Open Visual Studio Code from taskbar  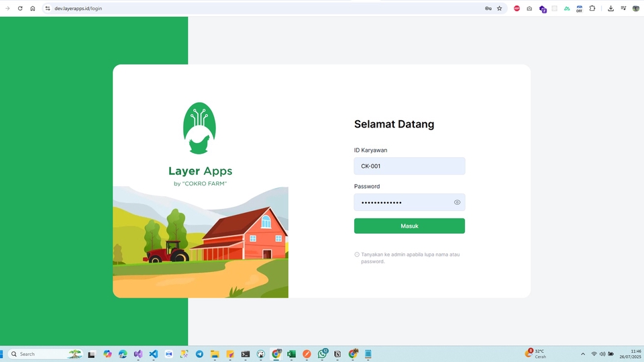(154, 354)
